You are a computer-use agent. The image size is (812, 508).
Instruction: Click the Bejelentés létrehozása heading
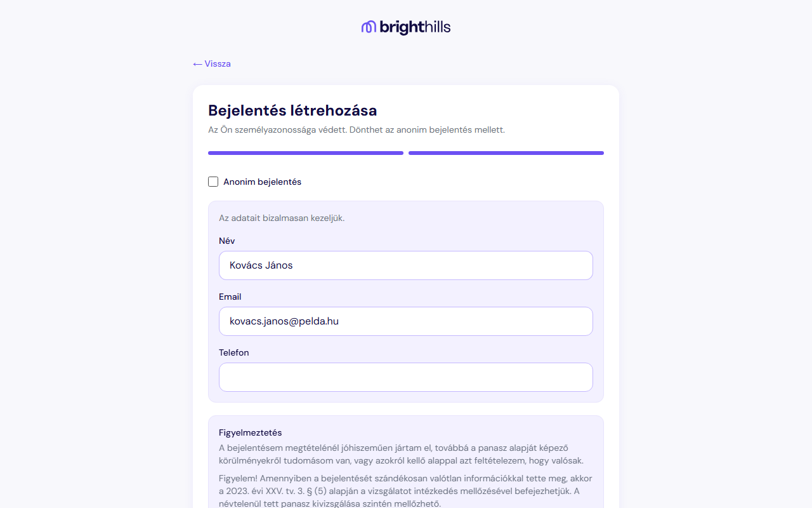point(292,110)
